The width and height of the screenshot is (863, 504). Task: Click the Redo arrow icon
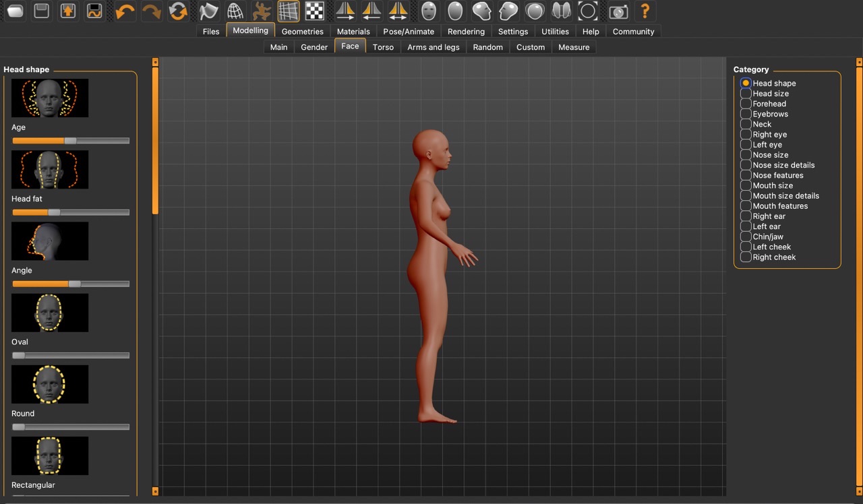pos(151,11)
